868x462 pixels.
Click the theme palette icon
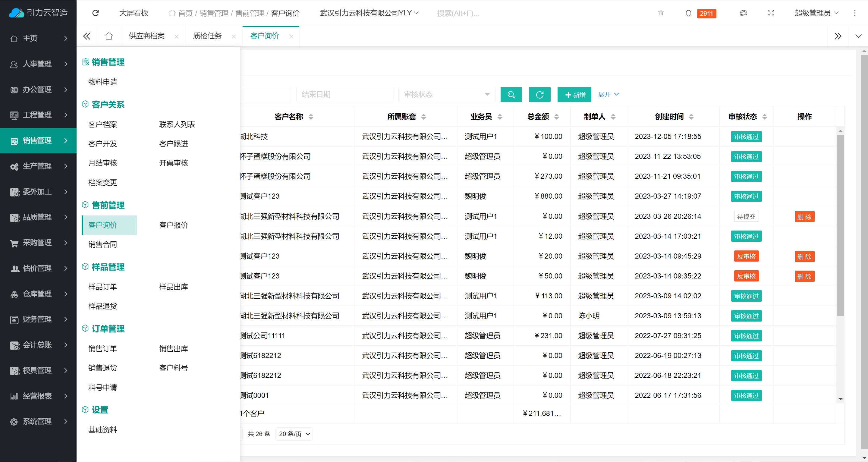[743, 13]
